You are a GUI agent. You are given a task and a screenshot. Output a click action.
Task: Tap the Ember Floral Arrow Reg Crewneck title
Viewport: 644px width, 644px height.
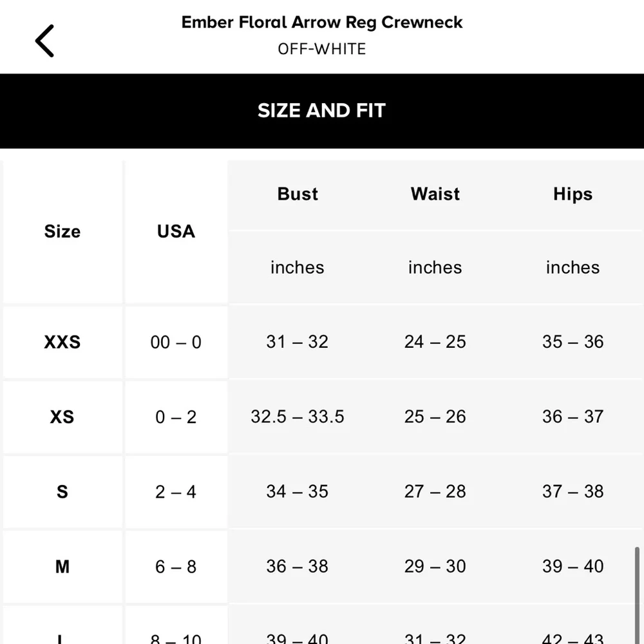[x=322, y=22]
